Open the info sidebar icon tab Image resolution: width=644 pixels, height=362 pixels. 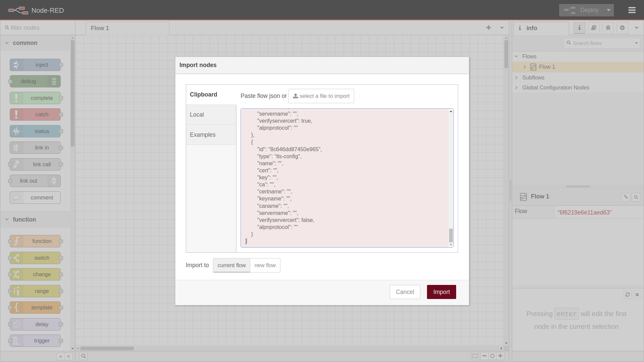click(579, 28)
